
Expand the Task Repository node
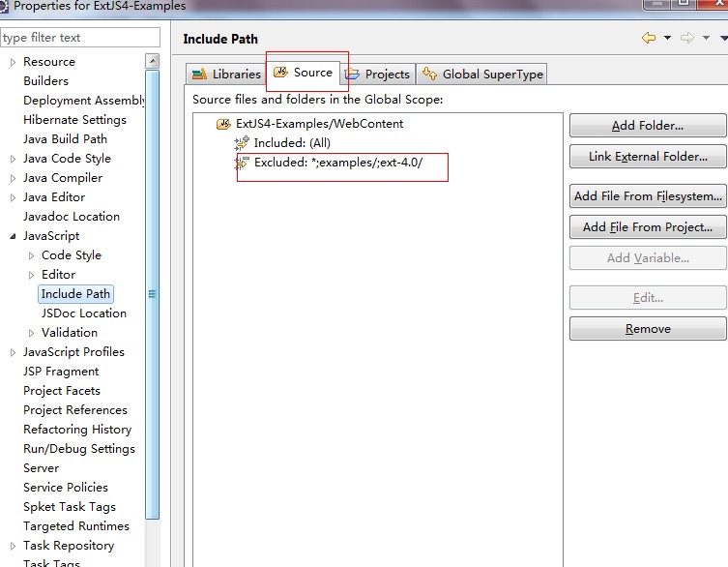(13, 546)
